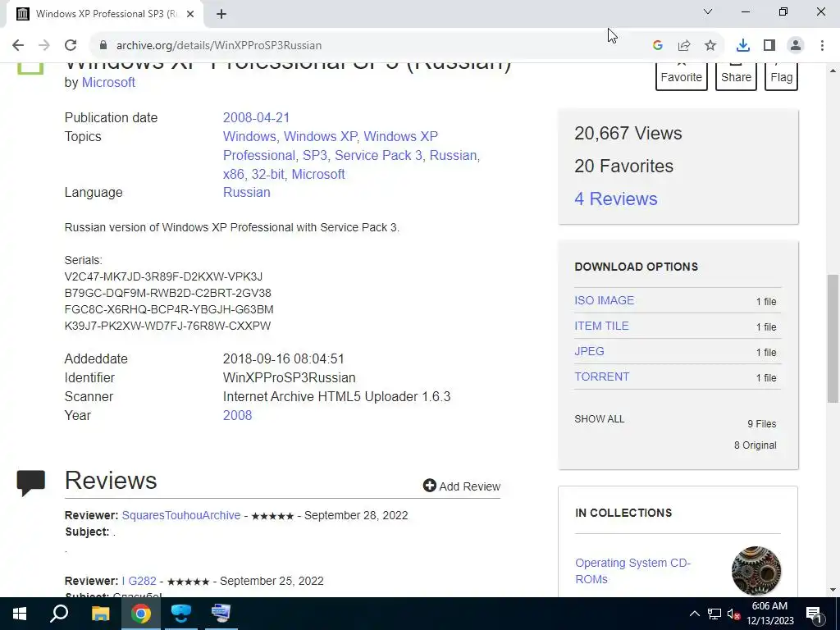This screenshot has width=840, height=630.
Task: Open the Operating System CD-ROMs collection
Action: [x=632, y=571]
